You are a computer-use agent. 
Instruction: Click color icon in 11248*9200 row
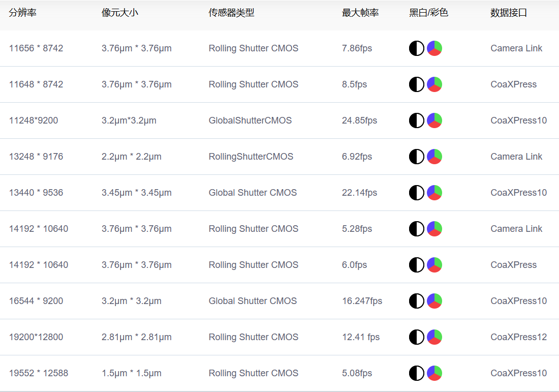434,120
